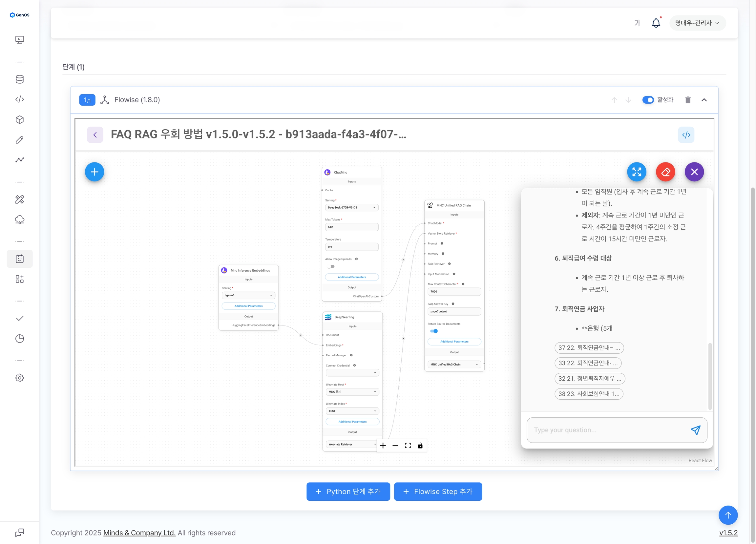Toggle the 활성화 activation switch

coord(648,100)
